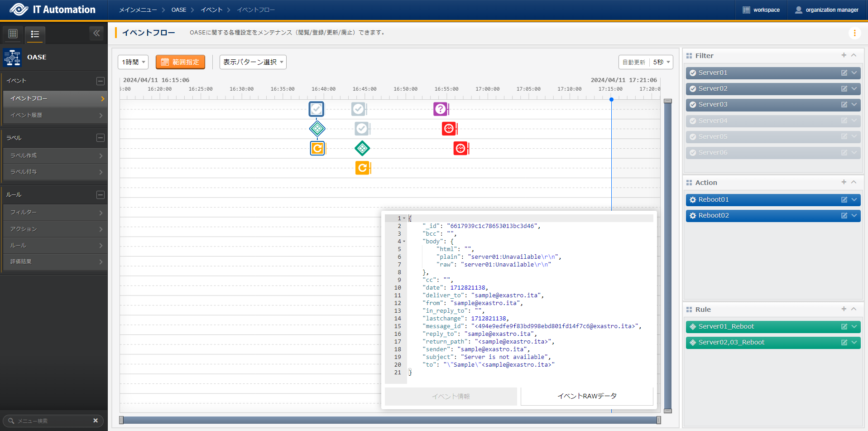
Task: Click the teal diamond rule icon at 16:45
Action: (362, 148)
